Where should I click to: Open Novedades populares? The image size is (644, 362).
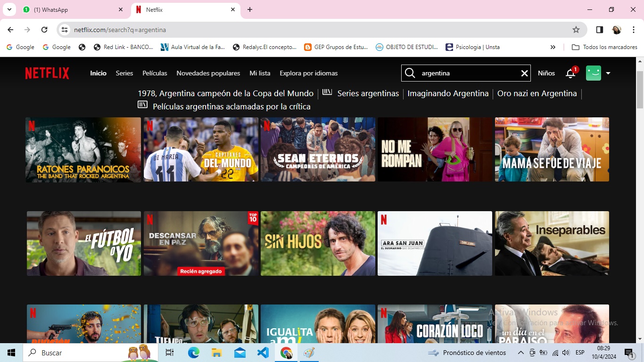pos(208,73)
